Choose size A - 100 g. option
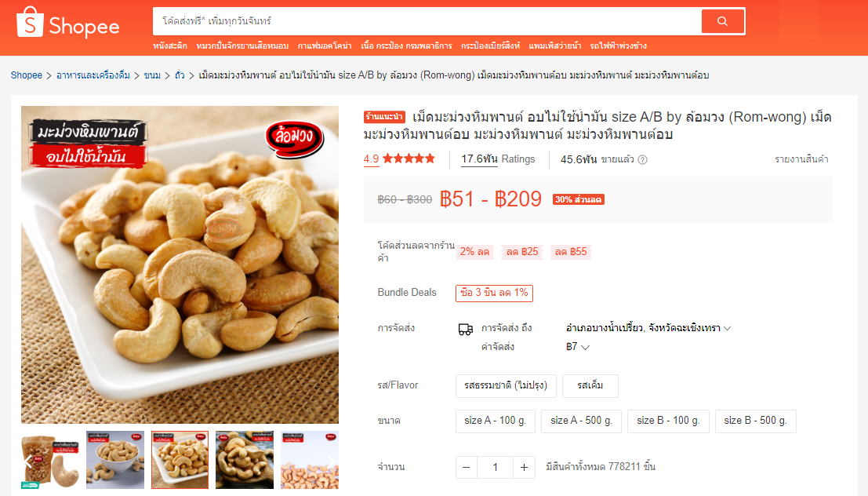Viewport: 868px width, 496px height. 496,421
